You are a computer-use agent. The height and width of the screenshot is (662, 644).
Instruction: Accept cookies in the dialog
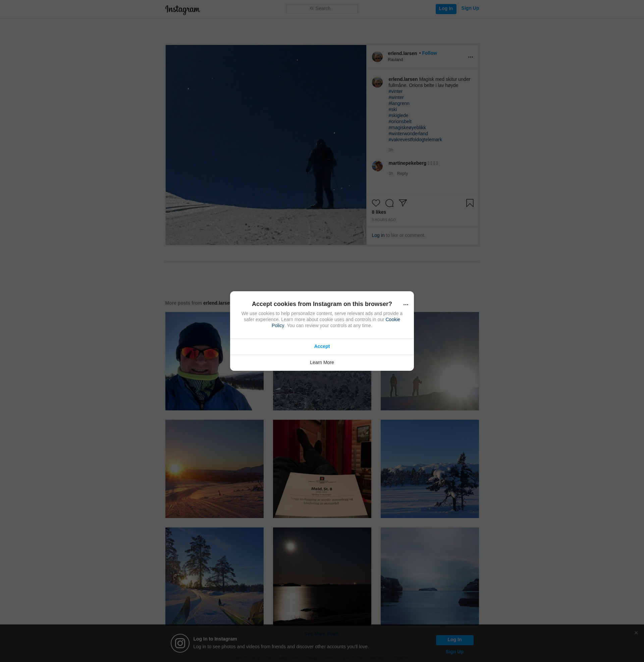click(322, 346)
